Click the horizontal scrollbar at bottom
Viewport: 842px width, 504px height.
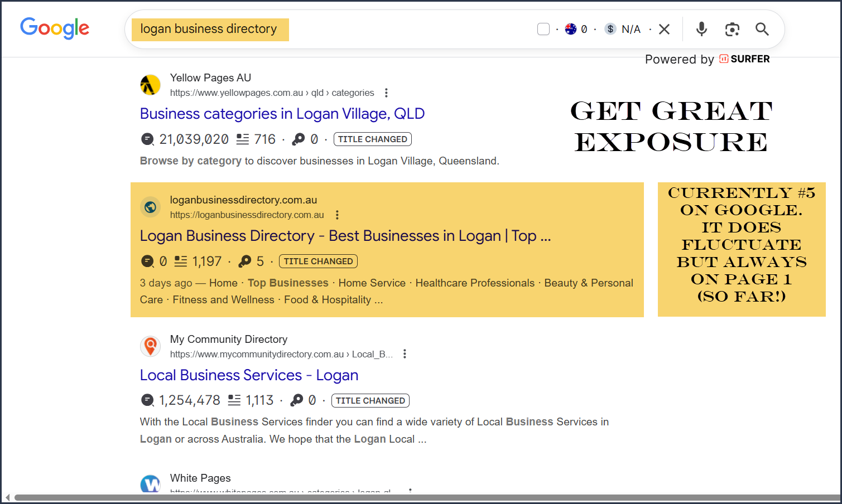(424, 497)
